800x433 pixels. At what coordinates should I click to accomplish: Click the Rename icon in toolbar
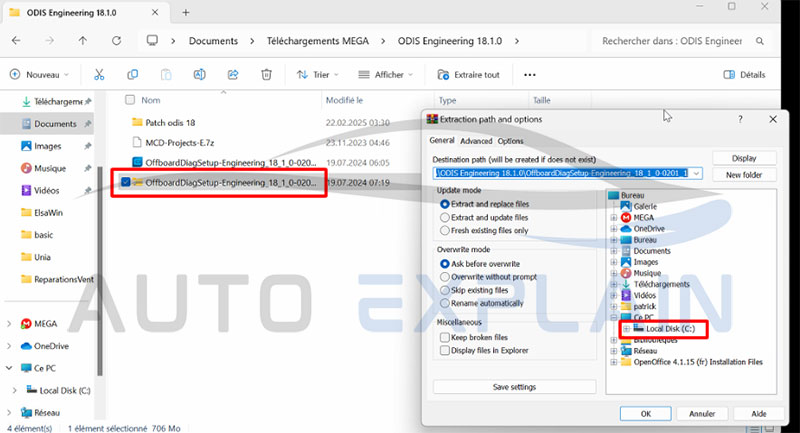(199, 74)
